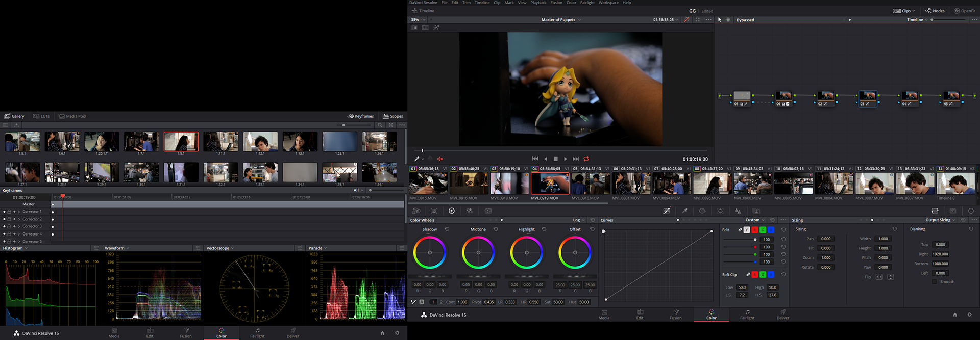Show the Keyframes panel button

(x=361, y=116)
